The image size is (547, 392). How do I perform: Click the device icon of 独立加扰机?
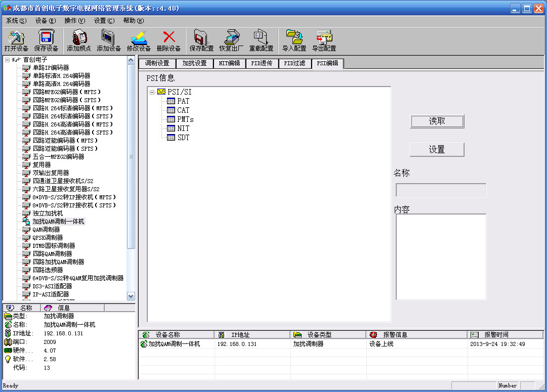[26, 213]
